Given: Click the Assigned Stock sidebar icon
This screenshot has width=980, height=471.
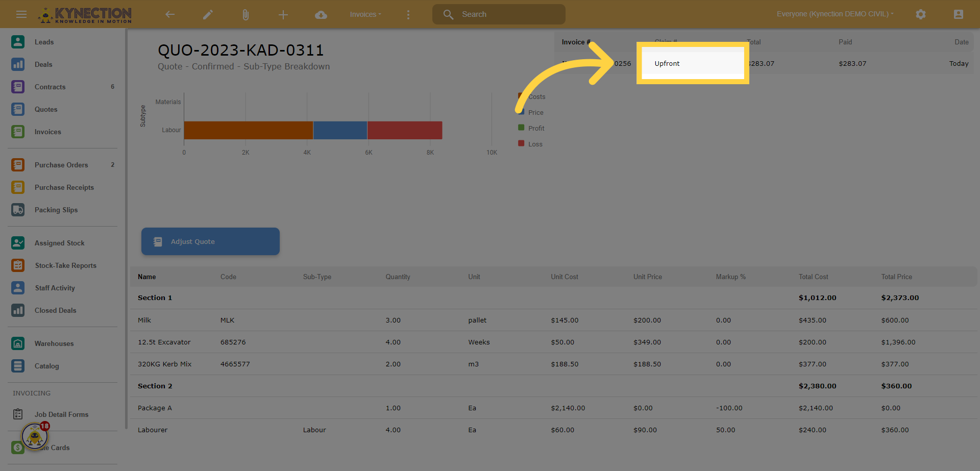Looking at the screenshot, I should 18,243.
